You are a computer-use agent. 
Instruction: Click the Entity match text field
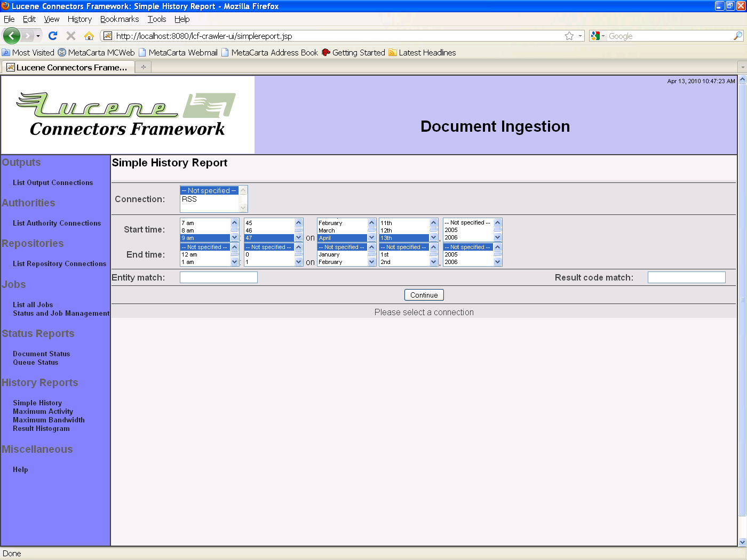click(219, 277)
